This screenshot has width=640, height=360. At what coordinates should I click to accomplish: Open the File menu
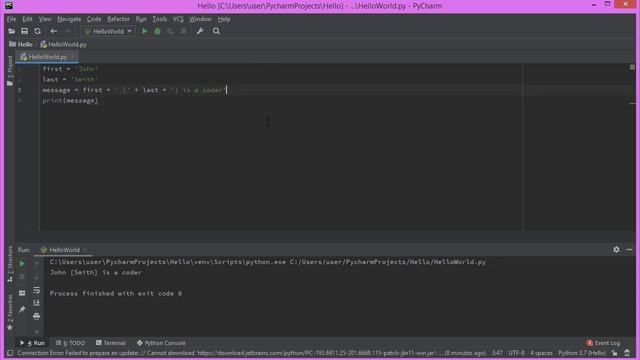tap(11, 19)
